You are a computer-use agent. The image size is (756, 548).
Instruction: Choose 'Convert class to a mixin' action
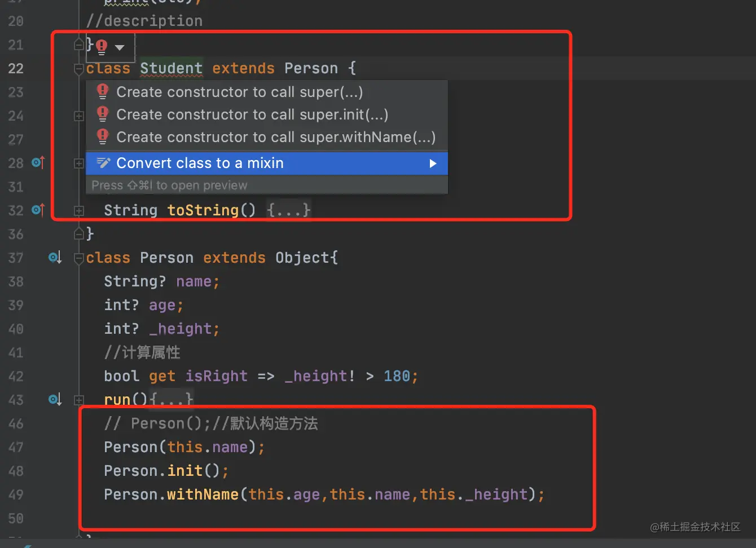point(267,163)
